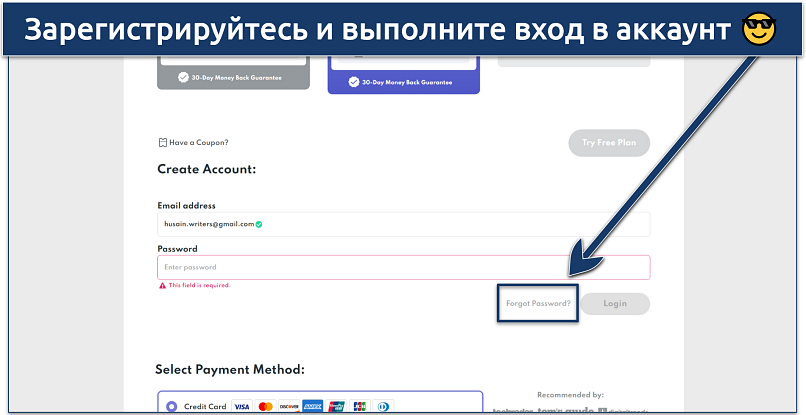806x415 pixels.
Task: Click the JCB card icon
Action: 360,406
